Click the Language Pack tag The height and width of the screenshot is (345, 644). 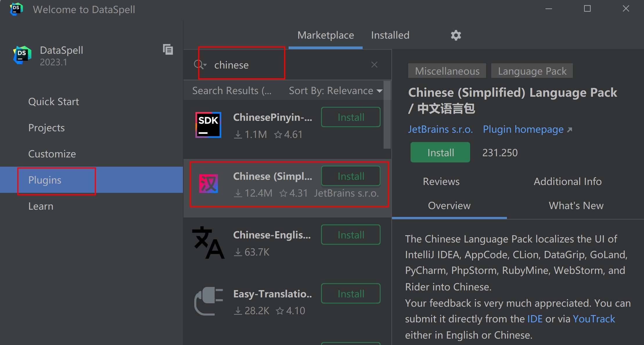click(532, 71)
